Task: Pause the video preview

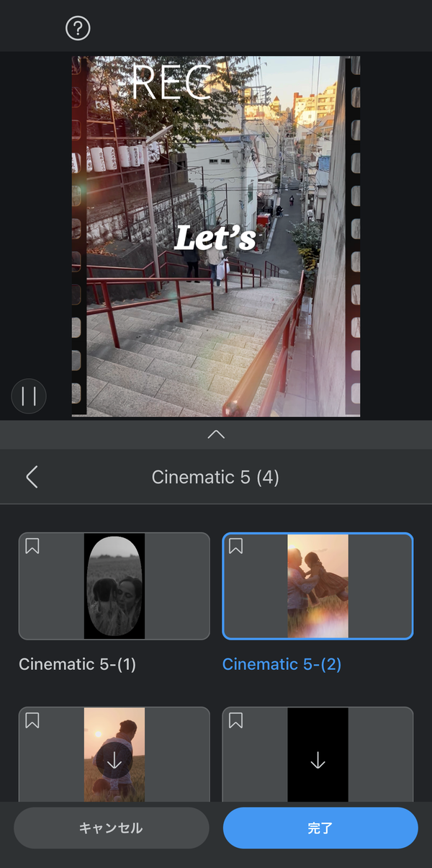Action: point(29,396)
